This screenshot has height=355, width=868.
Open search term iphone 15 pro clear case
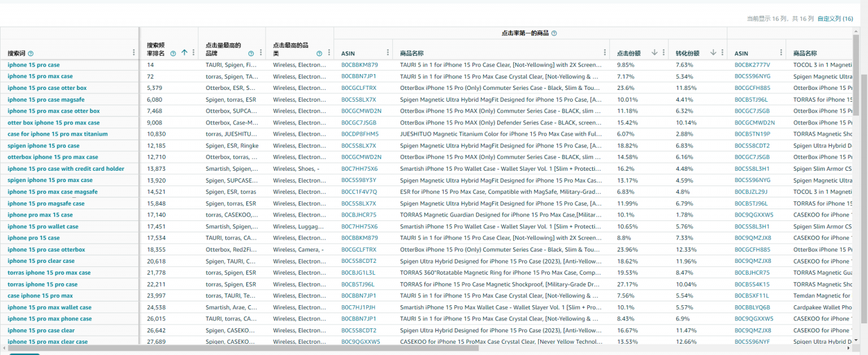pyautogui.click(x=41, y=261)
